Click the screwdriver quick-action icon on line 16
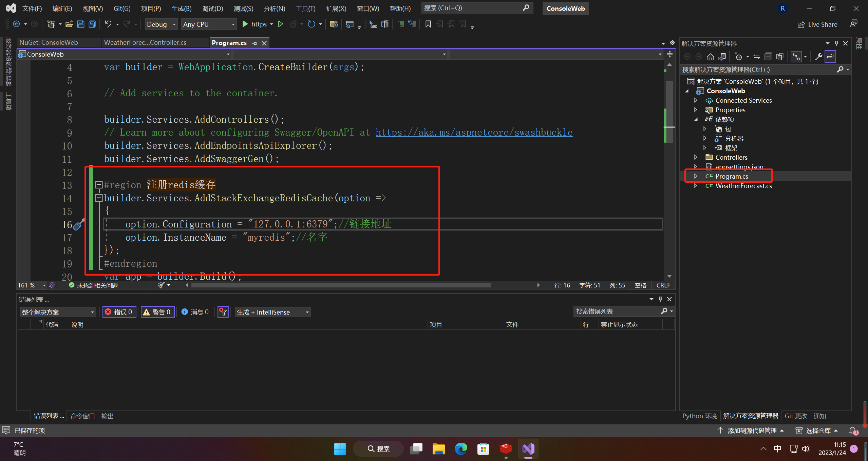Viewport: 868px width, 461px height. pos(78,225)
